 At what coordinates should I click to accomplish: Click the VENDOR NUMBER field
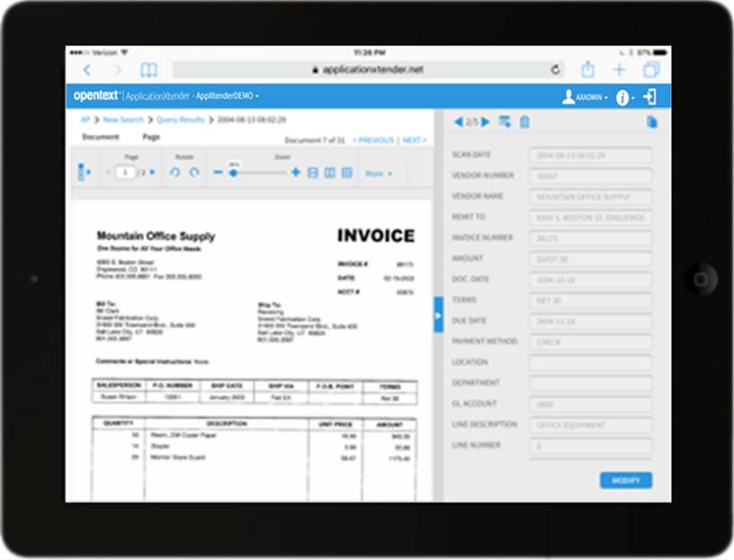pos(591,176)
